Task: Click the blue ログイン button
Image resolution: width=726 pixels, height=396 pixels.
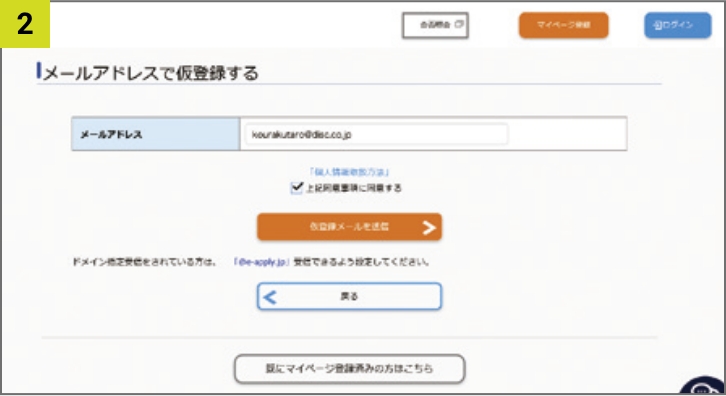Action: point(677,25)
